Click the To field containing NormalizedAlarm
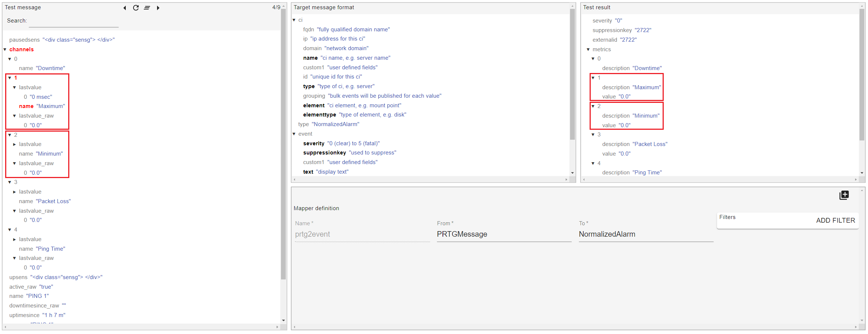 pyautogui.click(x=646, y=234)
